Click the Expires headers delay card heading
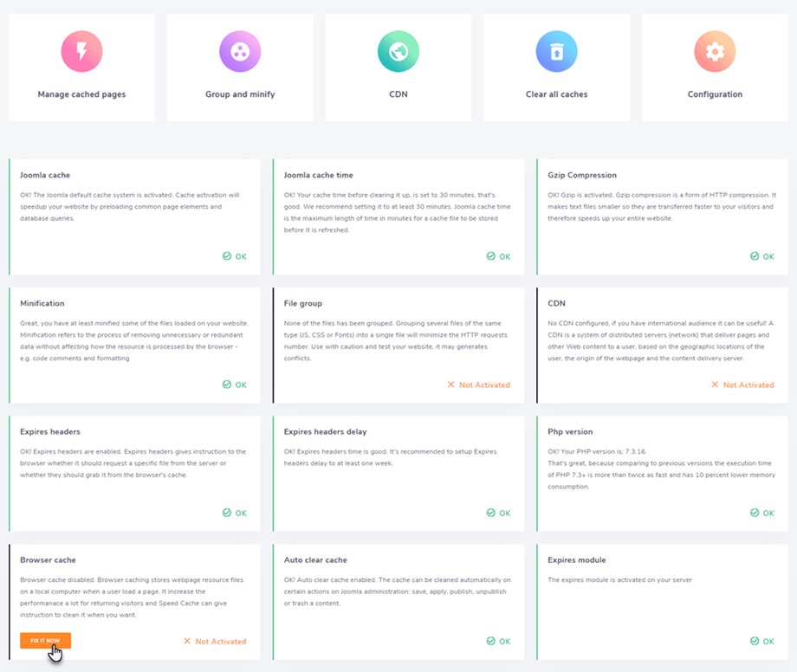 click(x=325, y=431)
